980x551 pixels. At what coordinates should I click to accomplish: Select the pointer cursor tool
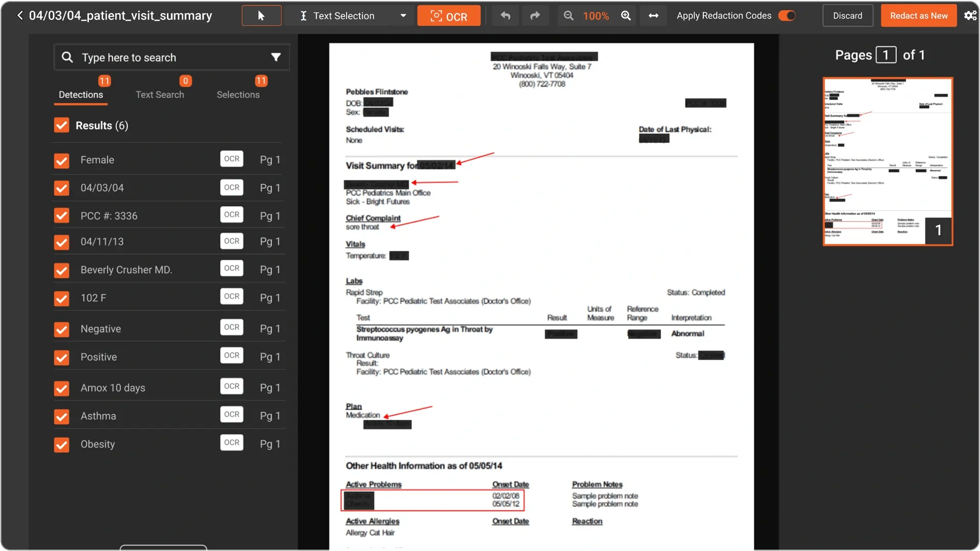261,16
